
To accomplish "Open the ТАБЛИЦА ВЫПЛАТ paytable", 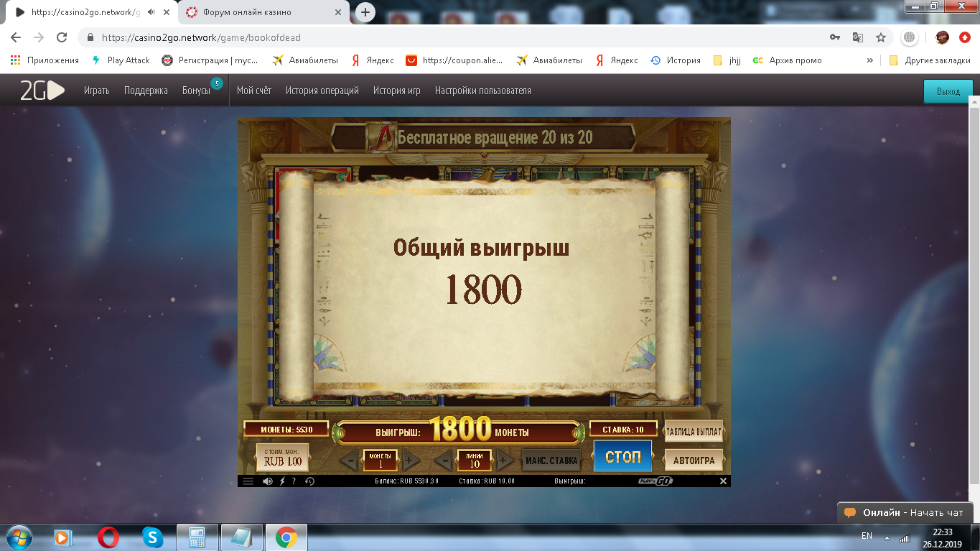I will coord(694,432).
